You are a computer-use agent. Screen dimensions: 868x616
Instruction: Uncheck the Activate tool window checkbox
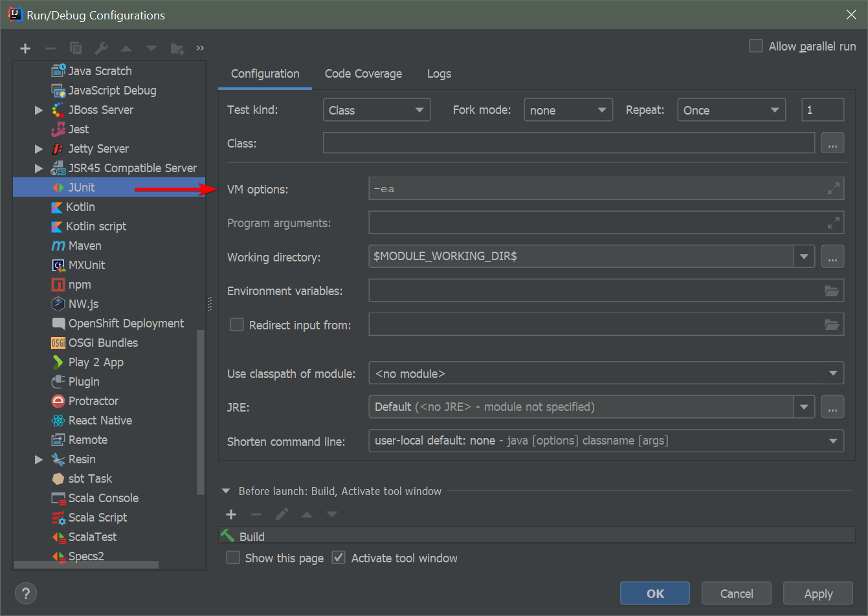[339, 557]
